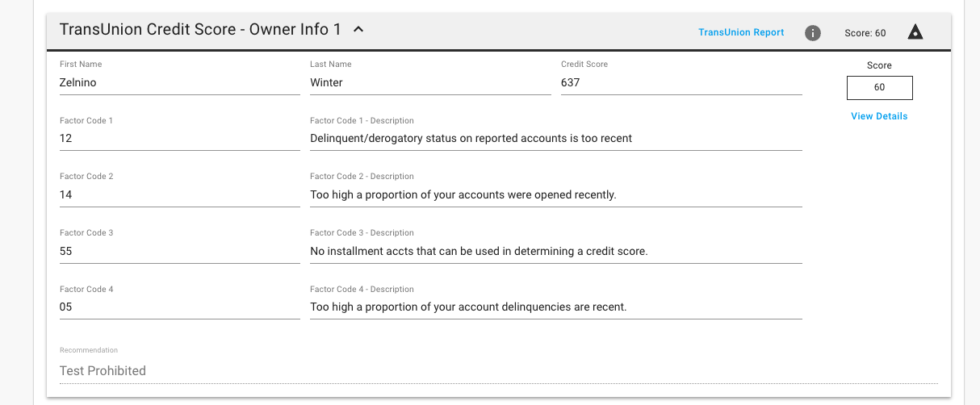Collapse the TransUnion Credit Score section chevron

tap(358, 30)
